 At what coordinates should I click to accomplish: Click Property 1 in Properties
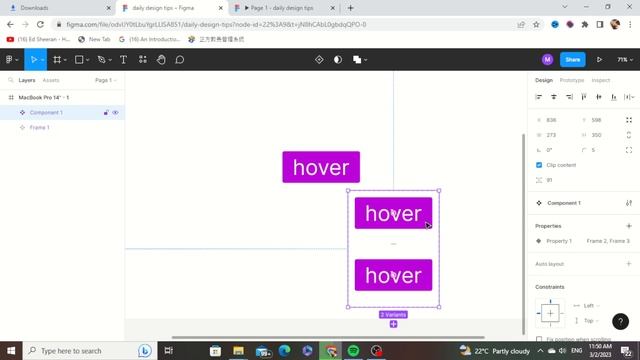coord(559,241)
